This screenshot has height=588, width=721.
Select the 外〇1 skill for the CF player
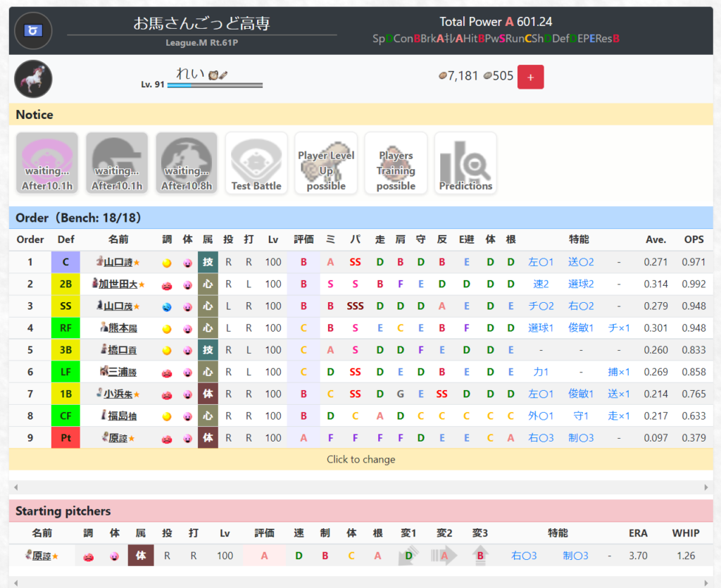541,416
